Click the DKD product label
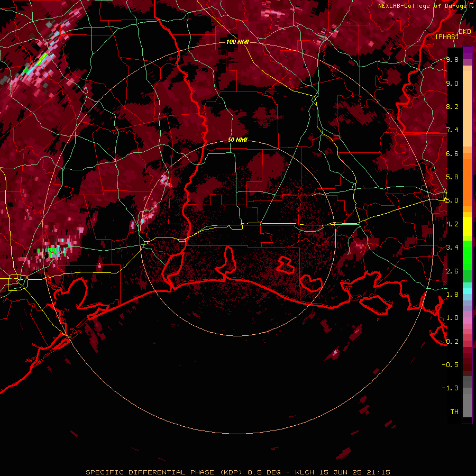Viewport: 476px width, 476px height. pos(465,32)
